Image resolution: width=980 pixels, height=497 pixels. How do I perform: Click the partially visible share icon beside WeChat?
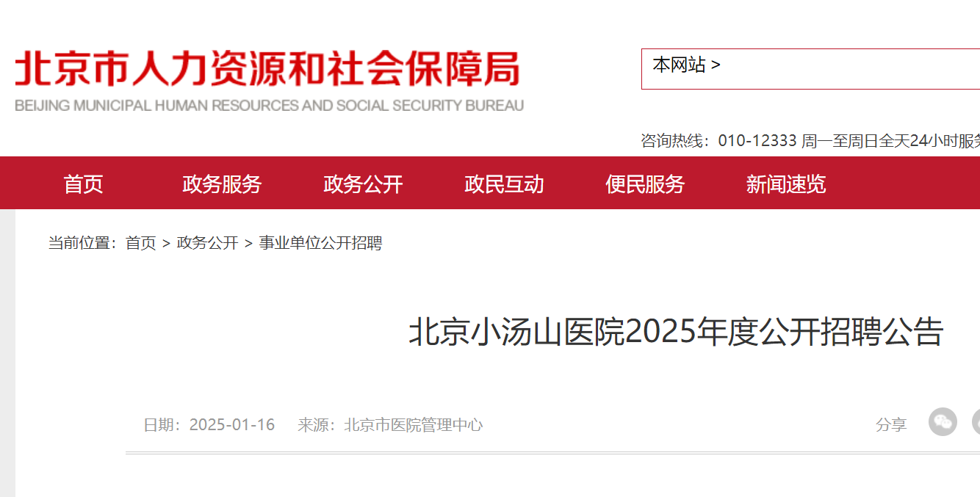coord(976,422)
